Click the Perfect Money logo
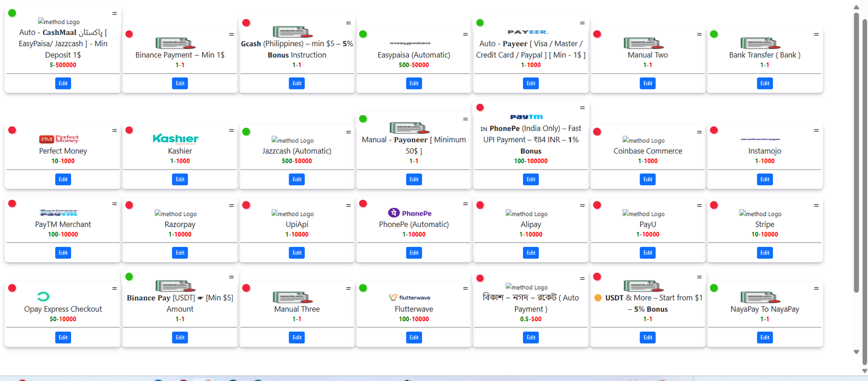Image resolution: width=868 pixels, height=381 pixels. pos(59,139)
